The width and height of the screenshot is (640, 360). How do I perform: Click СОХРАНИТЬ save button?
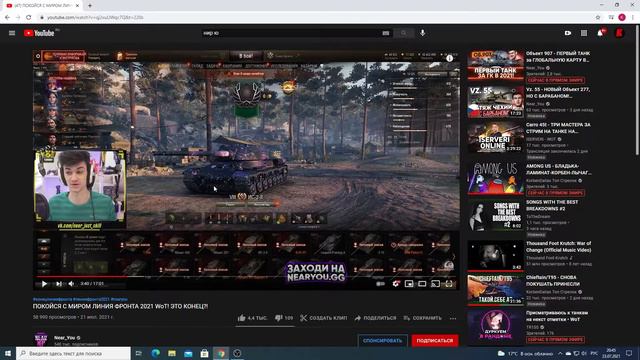[422, 318]
